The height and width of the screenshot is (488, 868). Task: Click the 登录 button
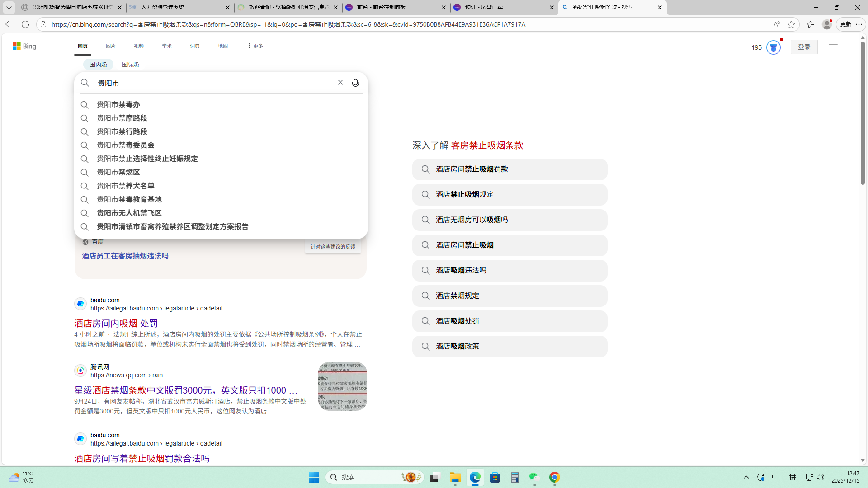(804, 47)
